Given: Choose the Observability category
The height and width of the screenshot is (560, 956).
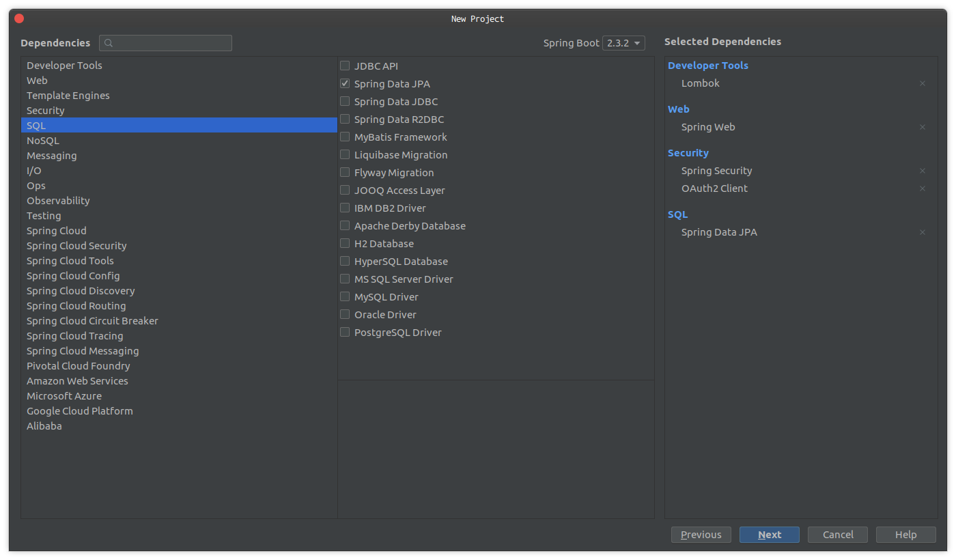Looking at the screenshot, I should (x=179, y=201).
